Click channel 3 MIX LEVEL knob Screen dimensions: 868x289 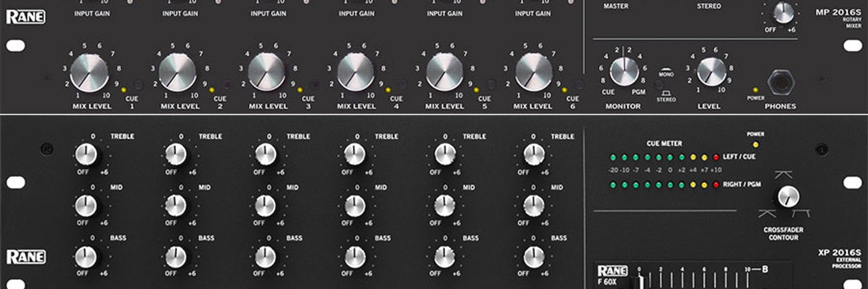tap(266, 72)
